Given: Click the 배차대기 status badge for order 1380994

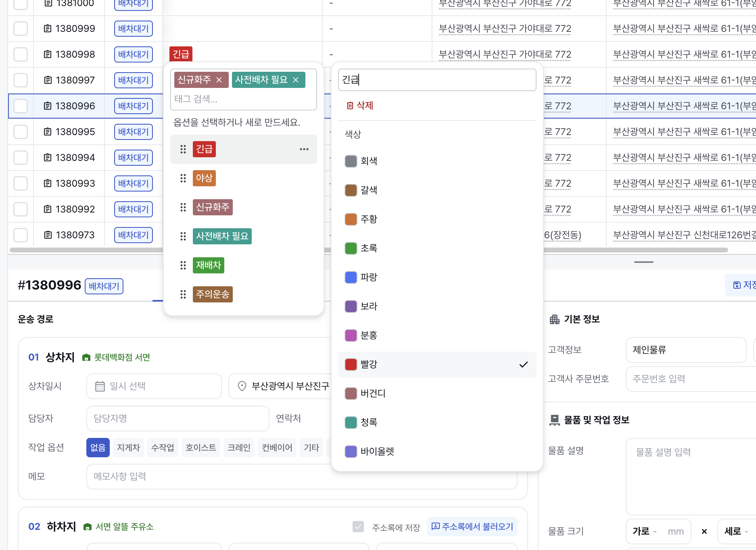Looking at the screenshot, I should click(134, 158).
